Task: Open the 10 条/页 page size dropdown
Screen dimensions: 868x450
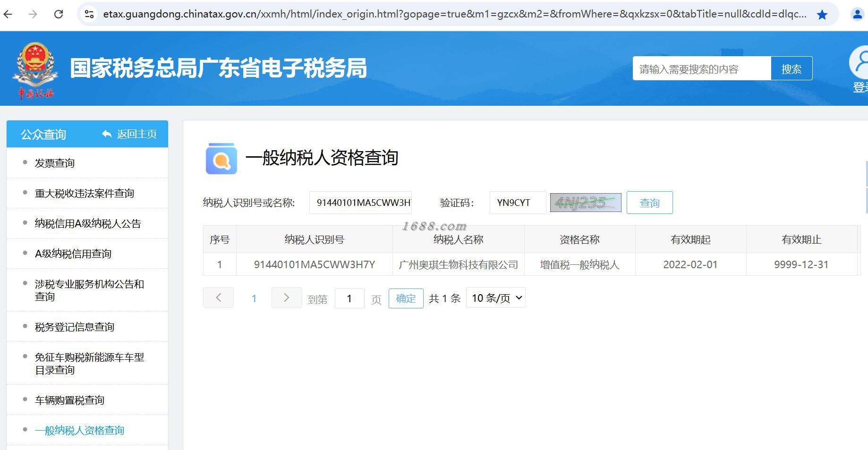Action: [x=496, y=298]
